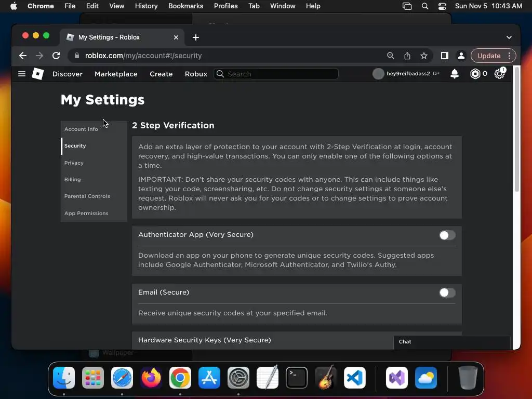Open the Trash in the dock
This screenshot has height=399, width=532.
pos(468,378)
